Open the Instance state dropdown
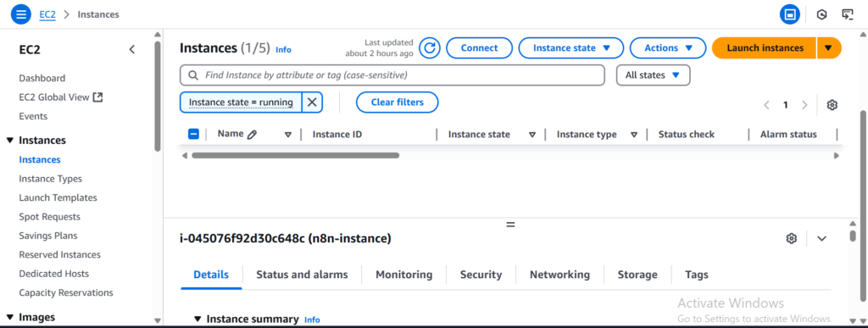The height and width of the screenshot is (328, 868). tap(570, 48)
